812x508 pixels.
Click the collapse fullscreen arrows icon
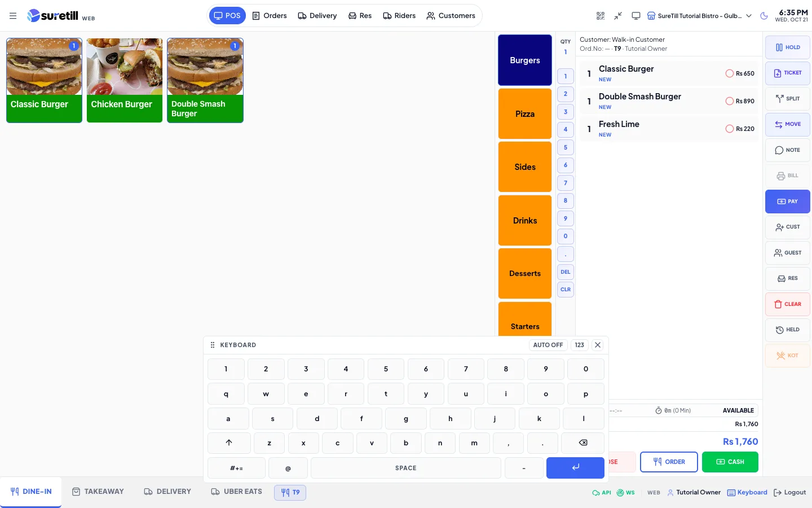[618, 16]
